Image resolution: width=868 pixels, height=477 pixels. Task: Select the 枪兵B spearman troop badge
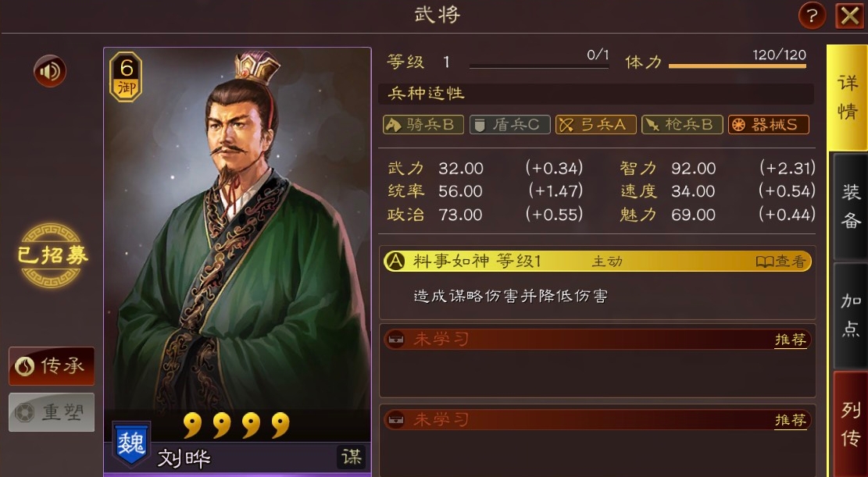[x=683, y=124]
